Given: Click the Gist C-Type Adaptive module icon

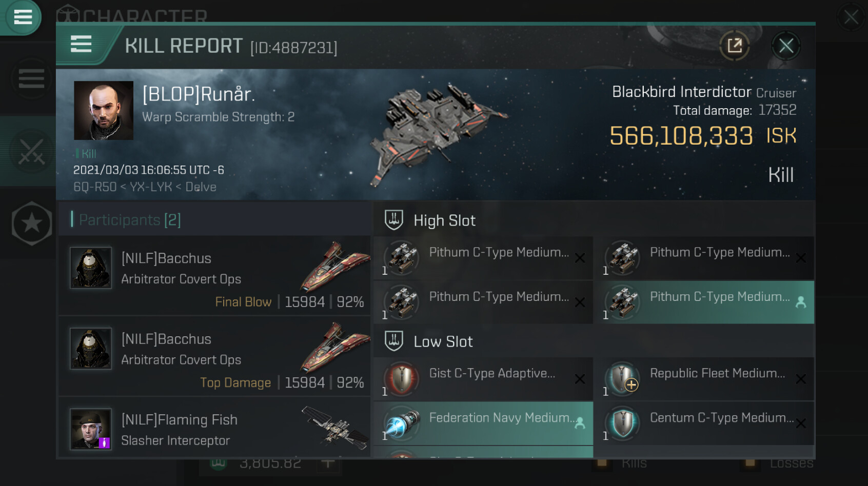Looking at the screenshot, I should point(402,379).
